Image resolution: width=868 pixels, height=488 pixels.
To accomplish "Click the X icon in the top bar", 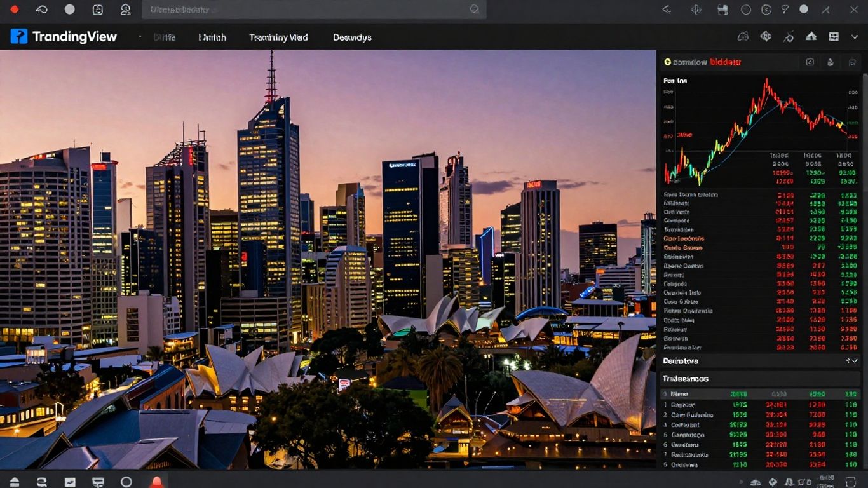I will pos(853,10).
